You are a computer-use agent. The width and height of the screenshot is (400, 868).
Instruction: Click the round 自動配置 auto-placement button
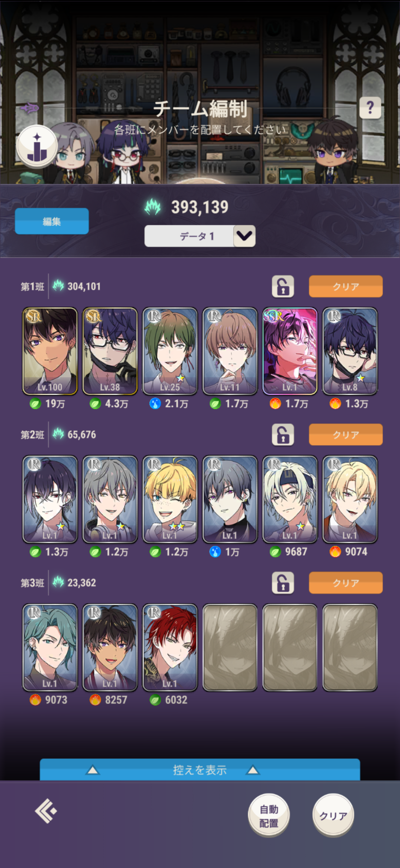[269, 815]
